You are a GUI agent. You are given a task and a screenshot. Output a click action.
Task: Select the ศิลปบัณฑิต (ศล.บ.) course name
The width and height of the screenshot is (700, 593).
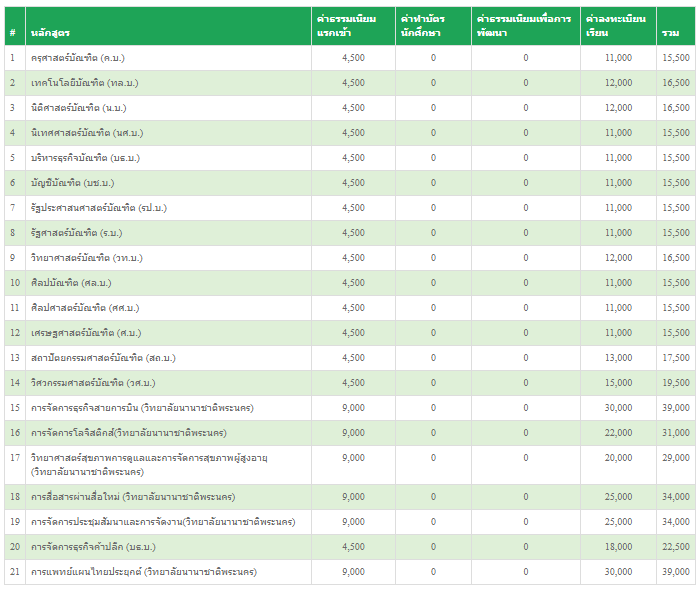coord(71,283)
